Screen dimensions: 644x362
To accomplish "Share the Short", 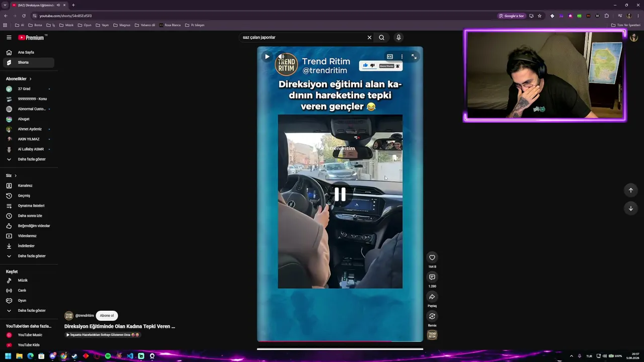I will pos(432,297).
